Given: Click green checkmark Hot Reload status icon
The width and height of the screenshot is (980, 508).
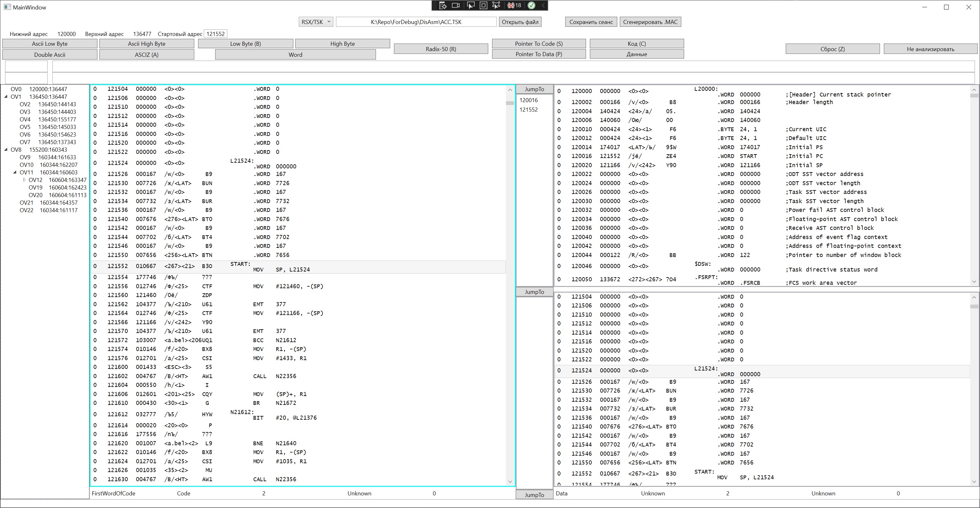Looking at the screenshot, I should (x=531, y=5).
